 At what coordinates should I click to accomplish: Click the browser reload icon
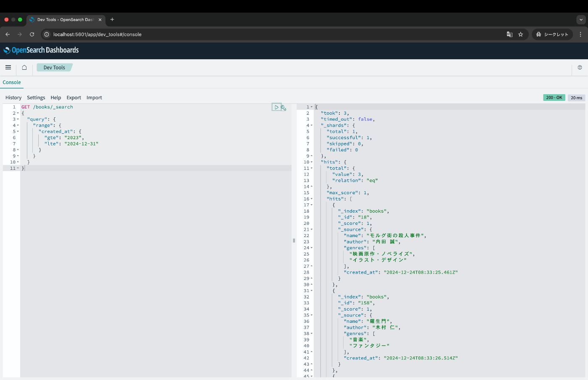point(32,34)
